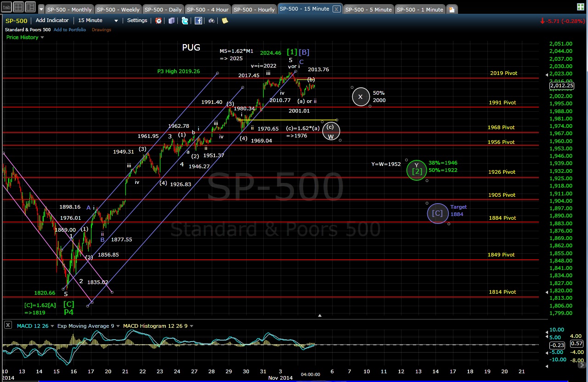Switch to SP-500 Hourly tab
This screenshot has width=588, height=382.
tap(254, 9)
